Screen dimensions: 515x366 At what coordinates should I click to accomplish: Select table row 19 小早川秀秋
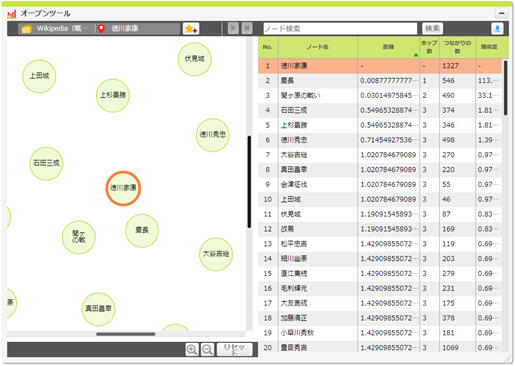[380, 333]
